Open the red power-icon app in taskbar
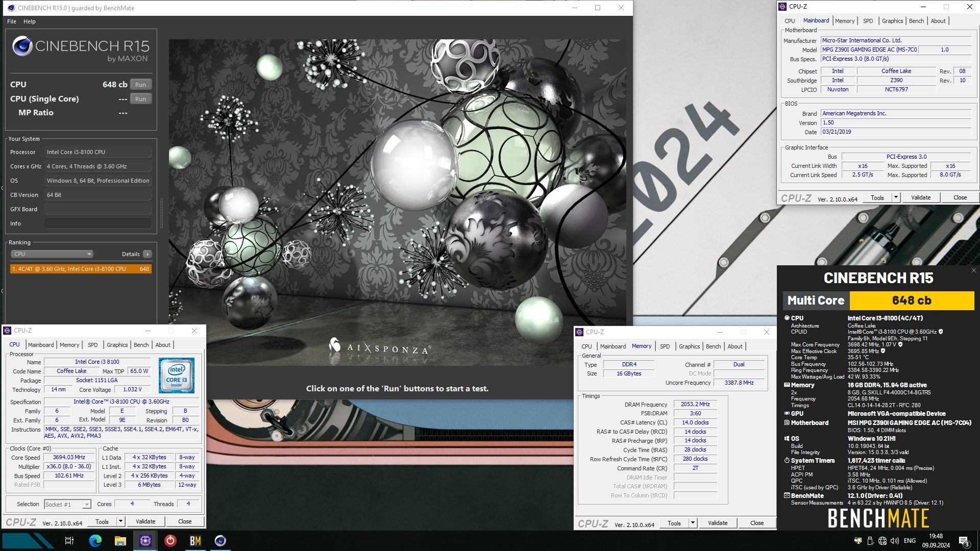The image size is (980, 551). click(x=170, y=541)
